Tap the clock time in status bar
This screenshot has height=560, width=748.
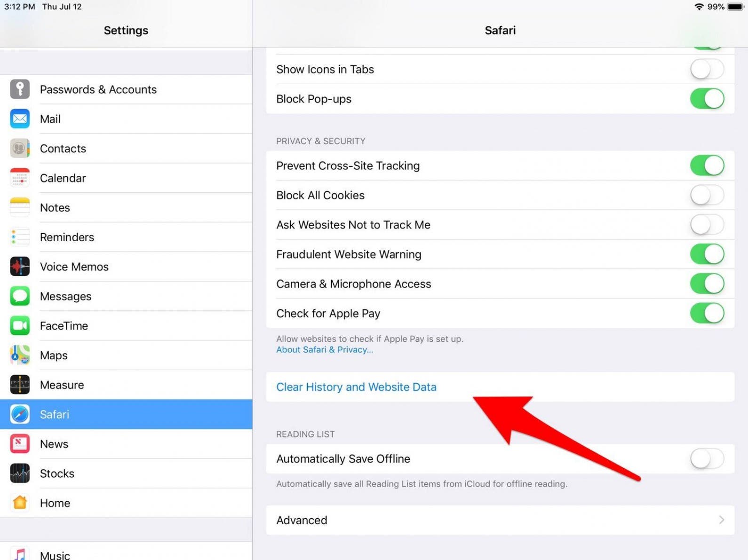20,7
